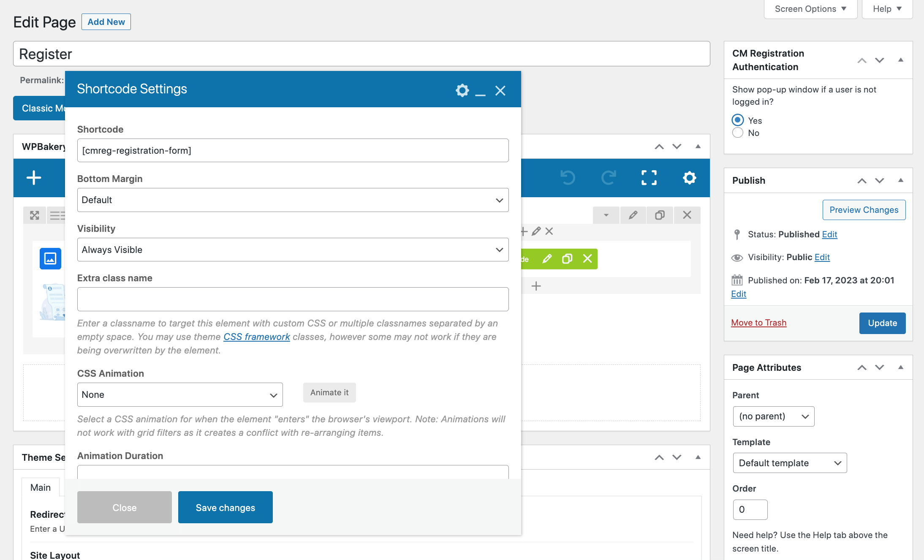Select the Yes radio button for pop-up
924x560 pixels.
[x=737, y=120]
